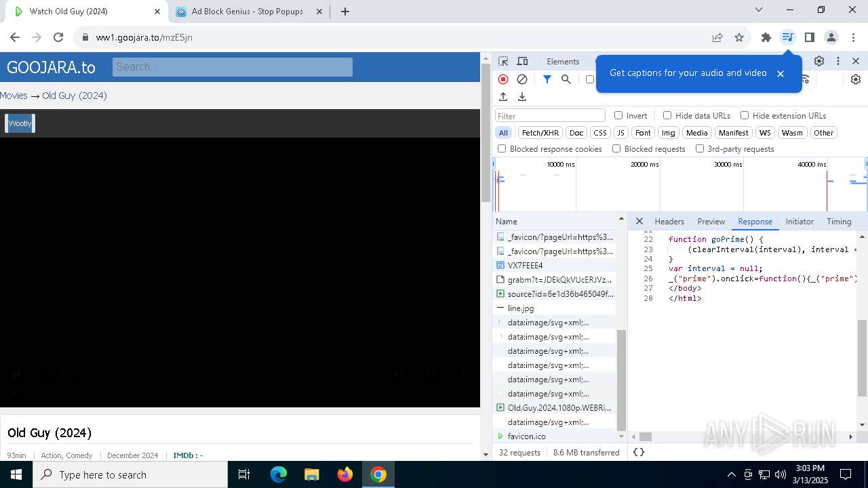The image size is (868, 488).
Task: Stop recording the network log
Action: click(503, 79)
